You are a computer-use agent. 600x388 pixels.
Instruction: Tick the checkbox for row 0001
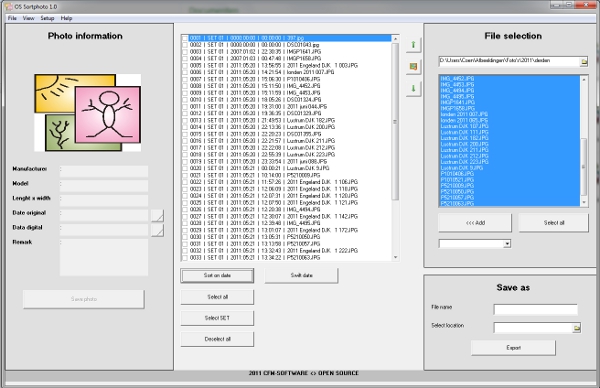coord(185,38)
